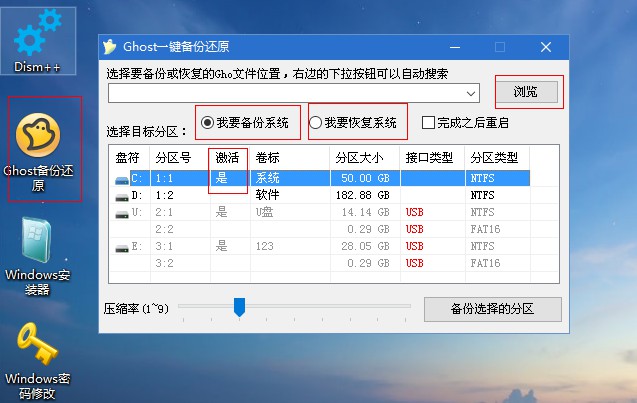Click the Ghost title bar app icon
Image resolution: width=637 pixels, height=403 pixels.
(110, 47)
